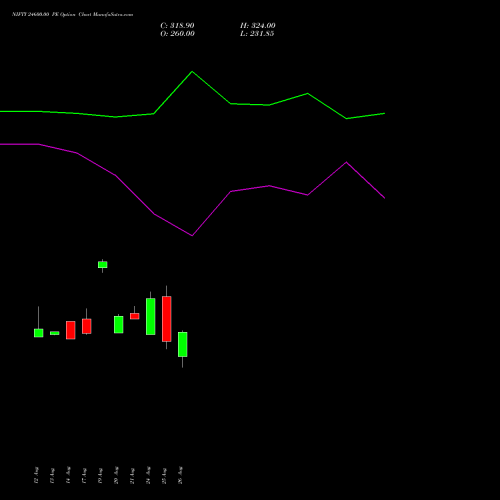Select the 20 Aug date label

(116, 475)
